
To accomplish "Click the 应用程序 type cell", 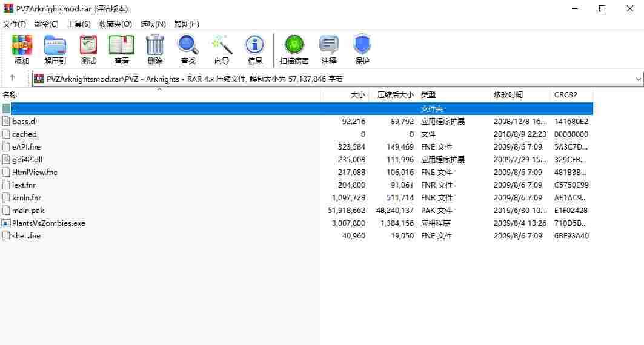I will pyautogui.click(x=436, y=223).
